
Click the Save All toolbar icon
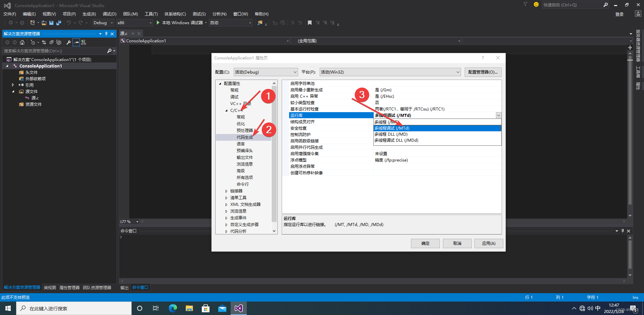coord(59,22)
